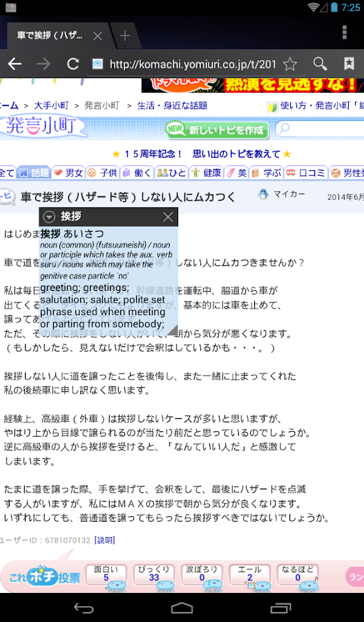The height and width of the screenshot is (622, 364).
Task: Tap the notification icon in status bar
Action: tap(11, 7)
